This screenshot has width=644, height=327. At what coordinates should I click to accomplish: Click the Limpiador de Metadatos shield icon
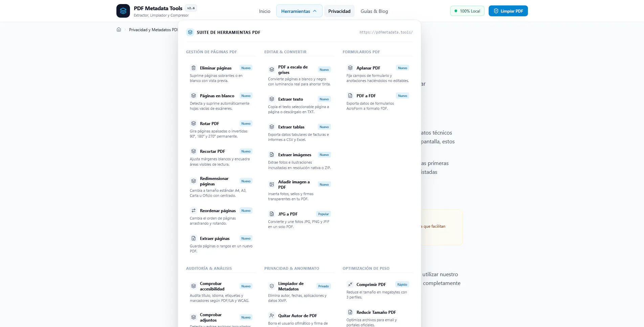(x=272, y=286)
